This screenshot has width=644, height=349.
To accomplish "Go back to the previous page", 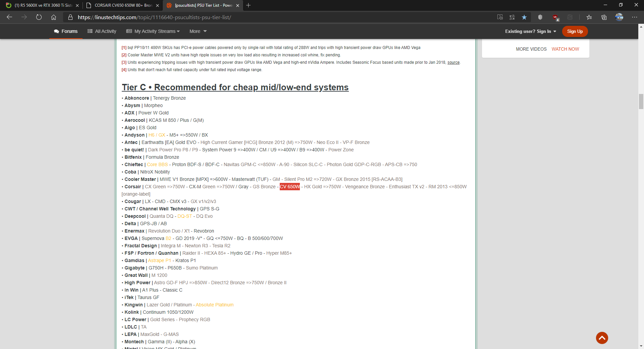I will [x=9, y=17].
